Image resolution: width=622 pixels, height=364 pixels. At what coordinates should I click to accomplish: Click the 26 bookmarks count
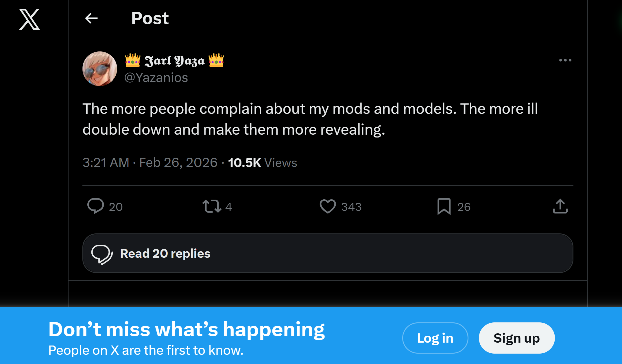point(464,207)
